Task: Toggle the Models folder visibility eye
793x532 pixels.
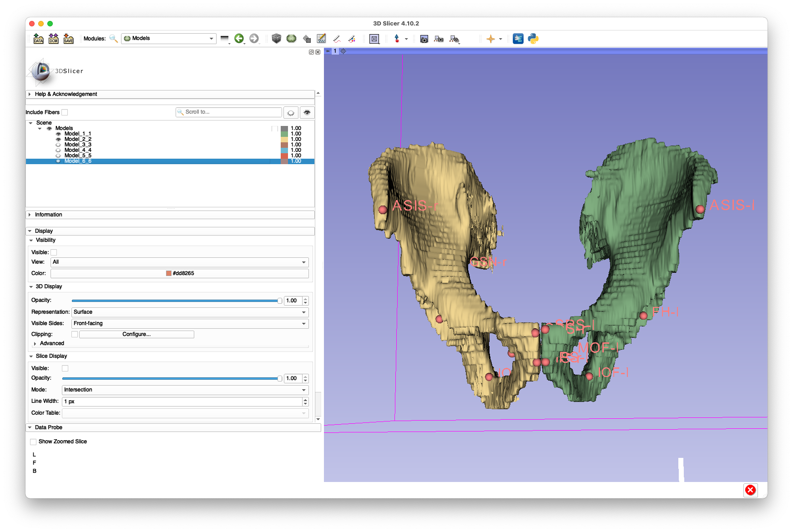Action: [x=49, y=128]
